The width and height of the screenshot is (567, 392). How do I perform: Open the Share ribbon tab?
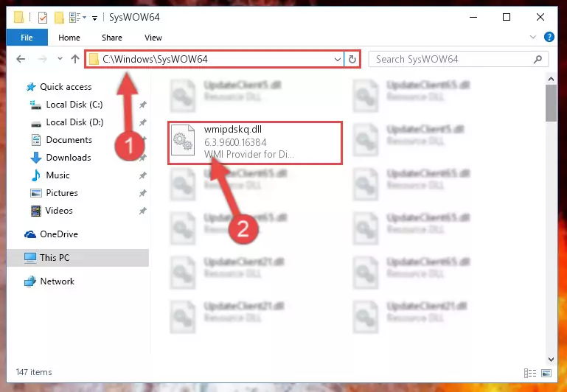click(112, 38)
